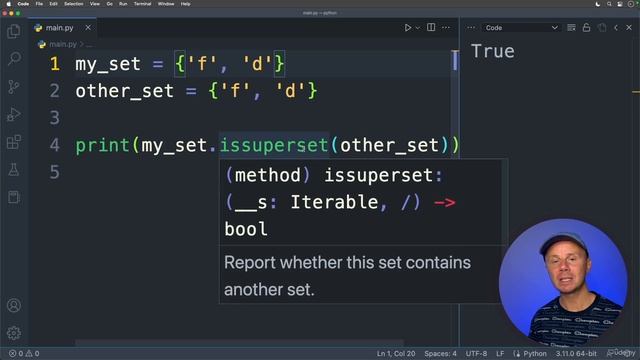
Task: Click other_set variable on line 2
Action: [124, 91]
